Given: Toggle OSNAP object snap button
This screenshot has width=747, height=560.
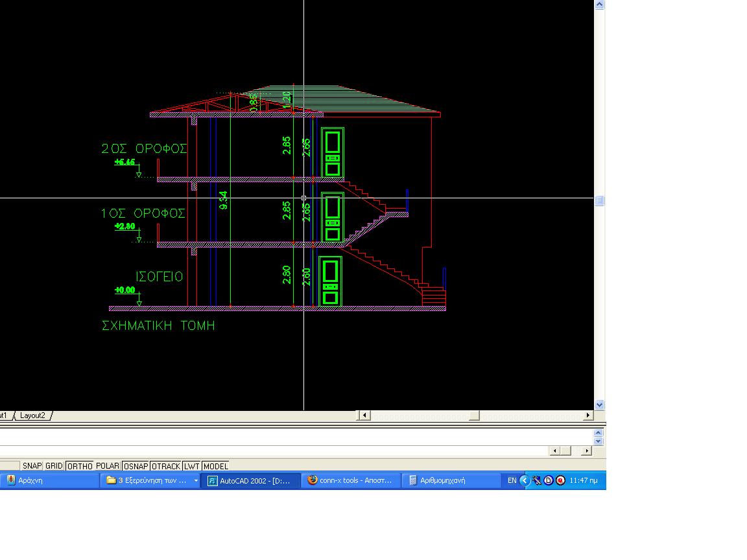Looking at the screenshot, I should click(136, 466).
